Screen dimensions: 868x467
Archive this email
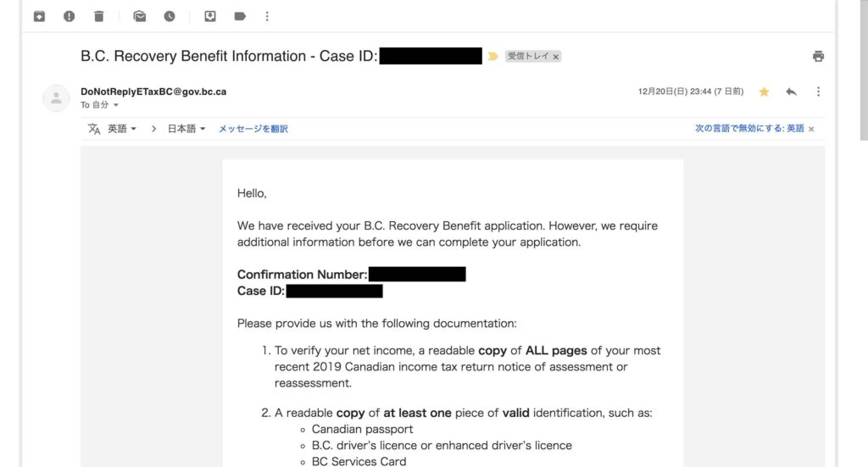(x=39, y=16)
